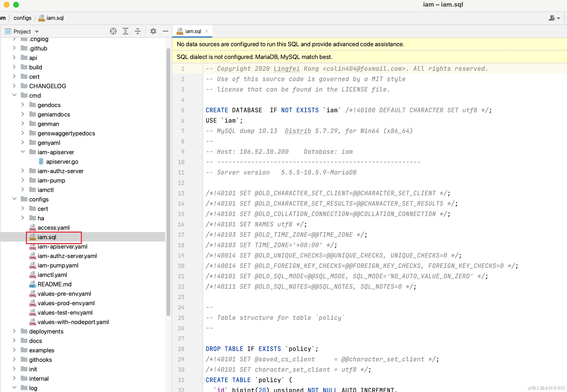This screenshot has width=567, height=392.
Task: Click the Expand All icon in Project panel
Action: [x=125, y=31]
